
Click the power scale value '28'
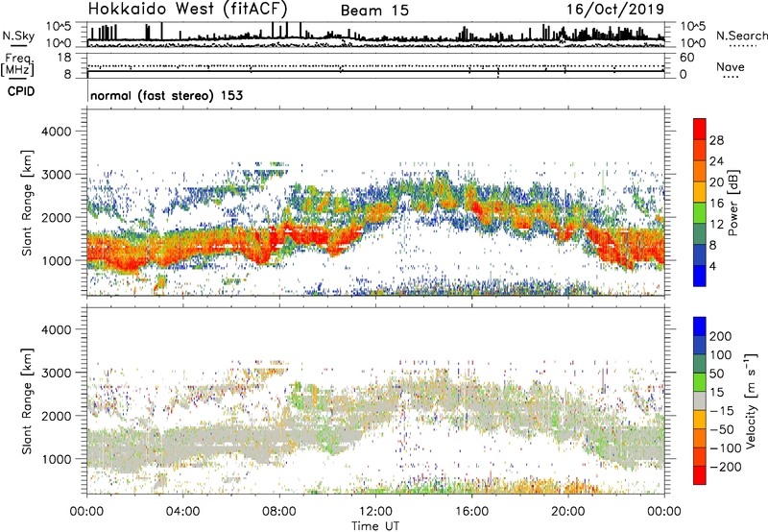tap(716, 140)
